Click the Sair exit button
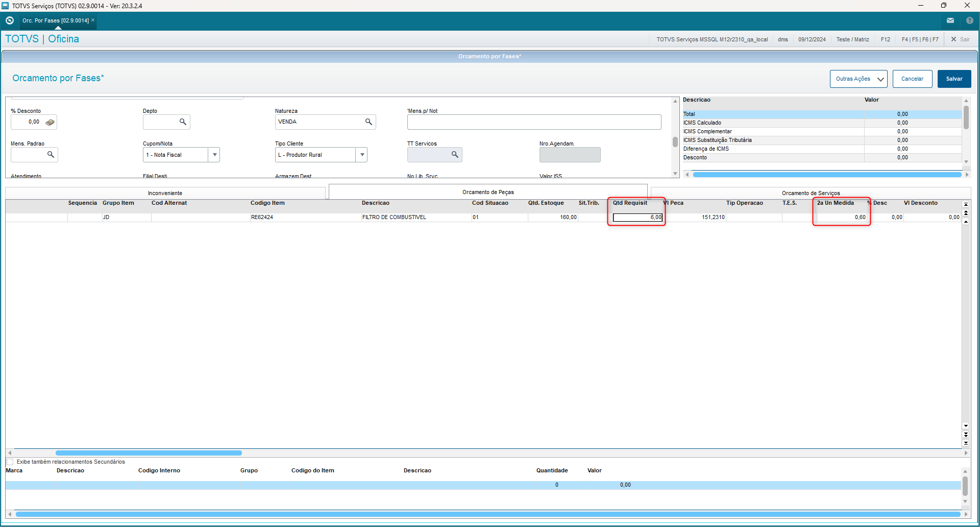Viewport: 980px width, 527px height. [960, 39]
